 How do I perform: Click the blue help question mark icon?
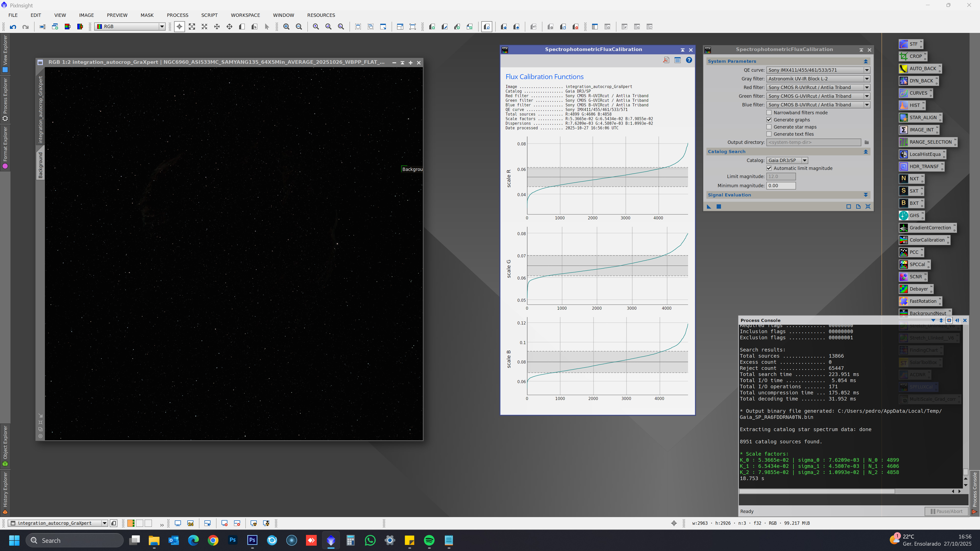(689, 60)
